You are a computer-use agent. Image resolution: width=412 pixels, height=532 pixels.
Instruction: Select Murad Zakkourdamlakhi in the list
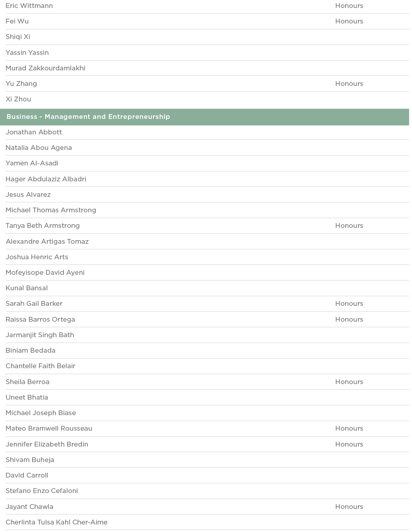[x=45, y=68]
